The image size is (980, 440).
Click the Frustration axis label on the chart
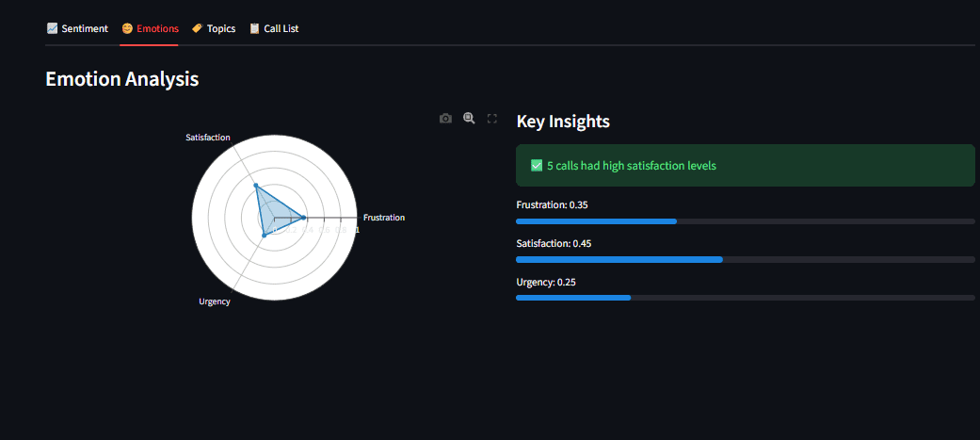(384, 218)
